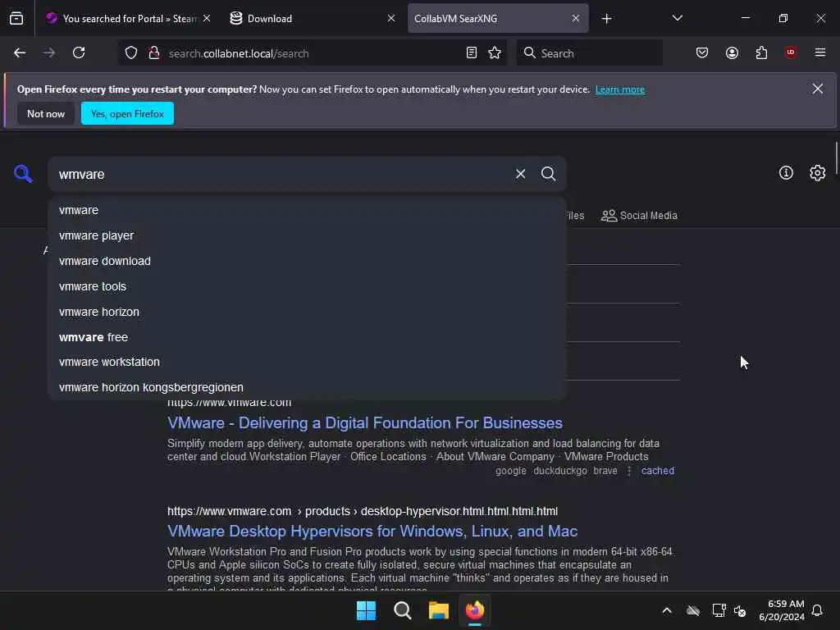Screen dimensions: 840x630
Task: Open Firefox View tabs overview icon
Action: 16,18
